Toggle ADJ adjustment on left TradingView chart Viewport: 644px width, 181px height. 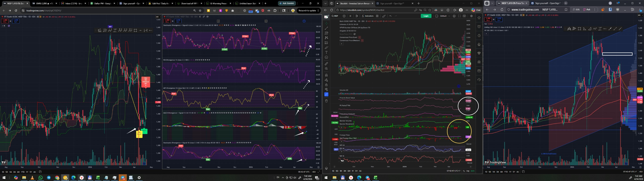click(x=314, y=172)
